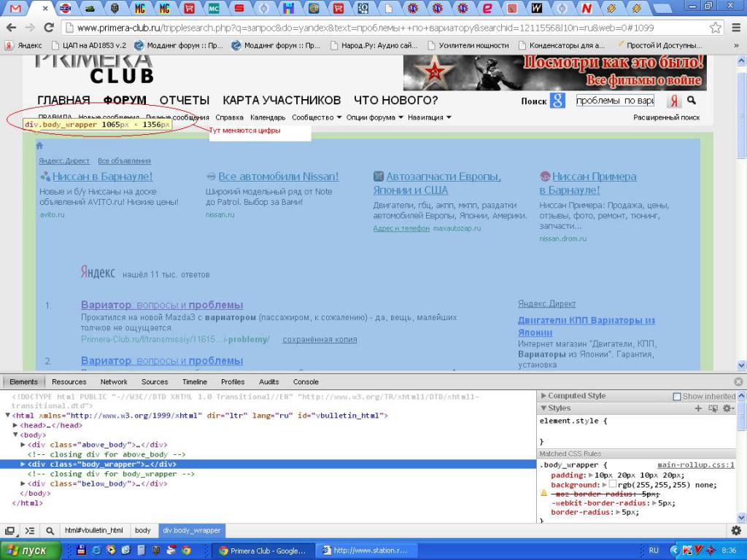Open the ЧТО НОВОГО? menu item
This screenshot has height=560, width=747.
395,101
